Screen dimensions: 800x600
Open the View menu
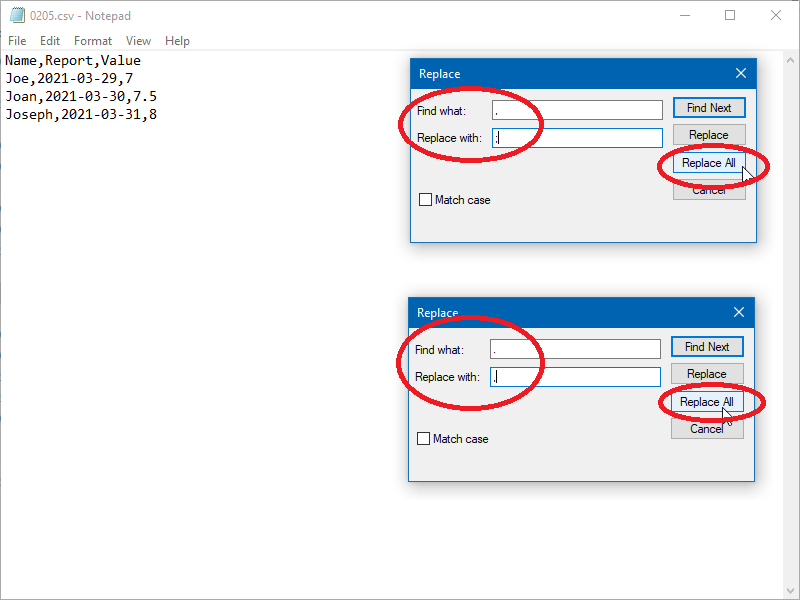[x=138, y=41]
